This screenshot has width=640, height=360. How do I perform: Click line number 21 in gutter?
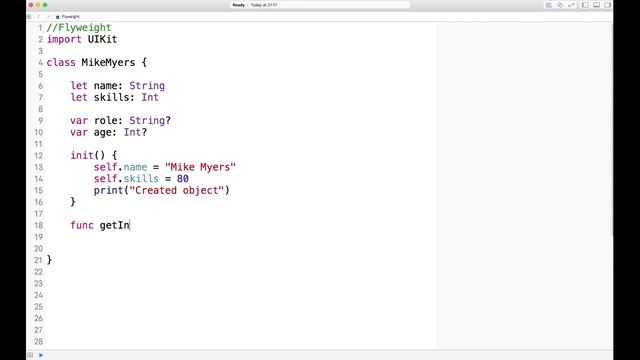pos(38,260)
